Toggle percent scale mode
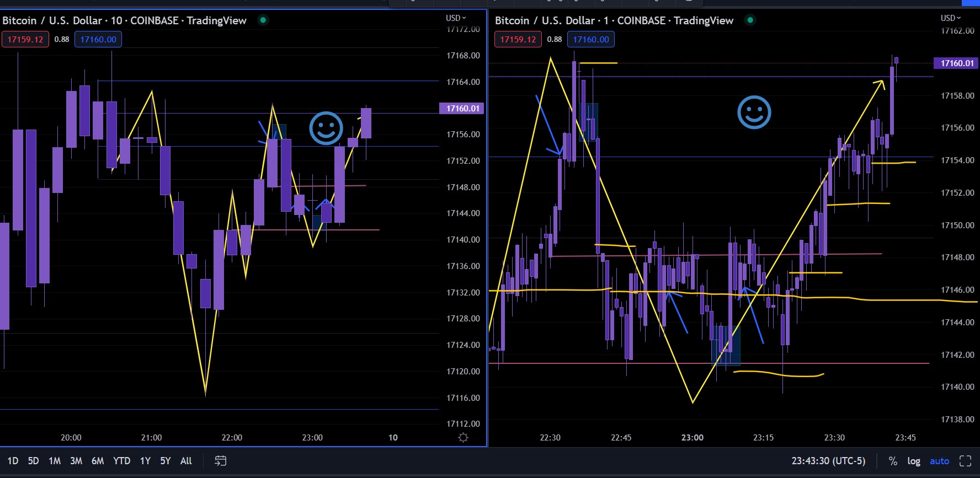The height and width of the screenshot is (478, 980). pos(893,461)
